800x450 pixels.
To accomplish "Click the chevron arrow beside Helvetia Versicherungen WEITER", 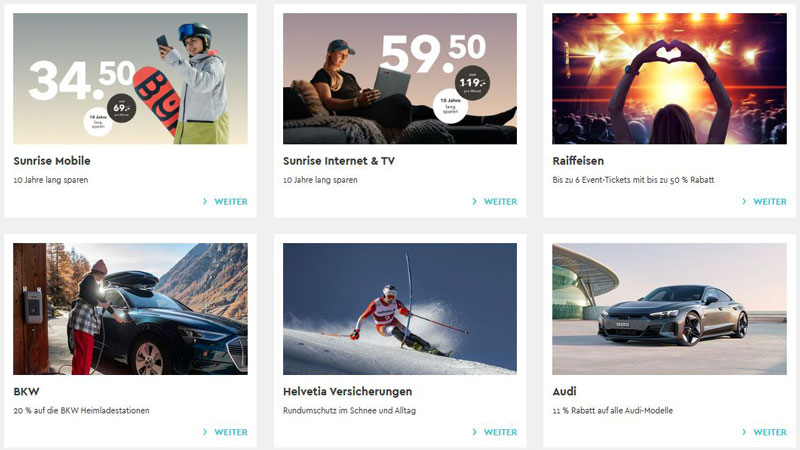I will 474,432.
